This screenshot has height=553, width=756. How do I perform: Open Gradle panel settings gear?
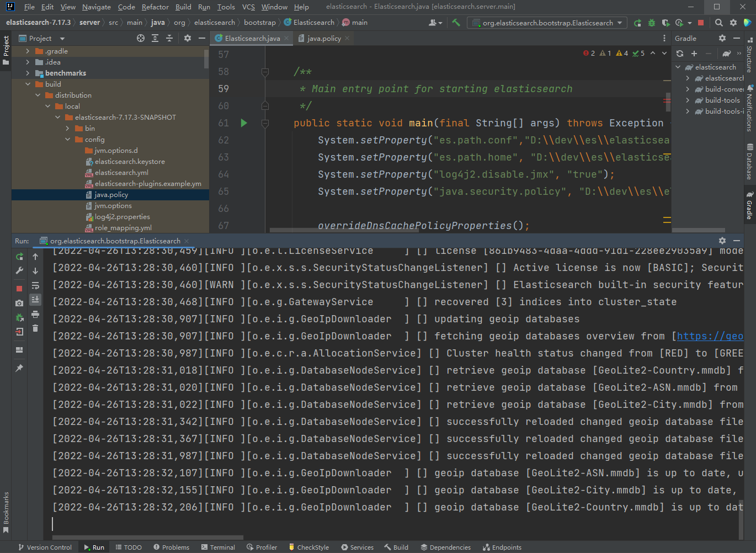(x=722, y=38)
